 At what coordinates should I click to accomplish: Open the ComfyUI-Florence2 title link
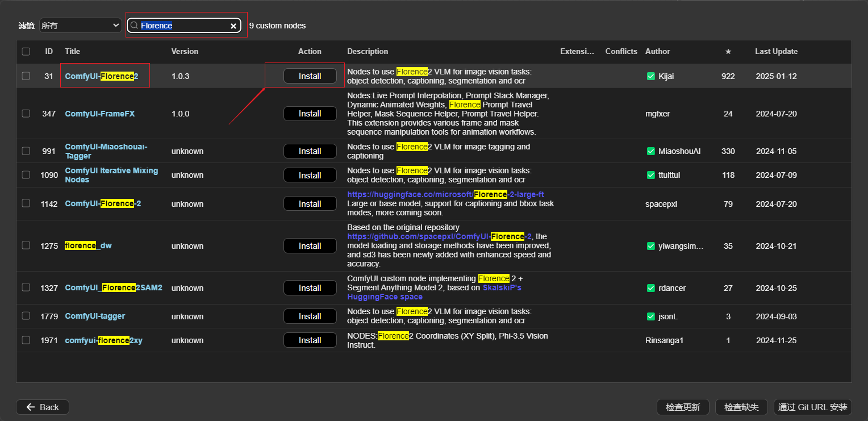(102, 76)
